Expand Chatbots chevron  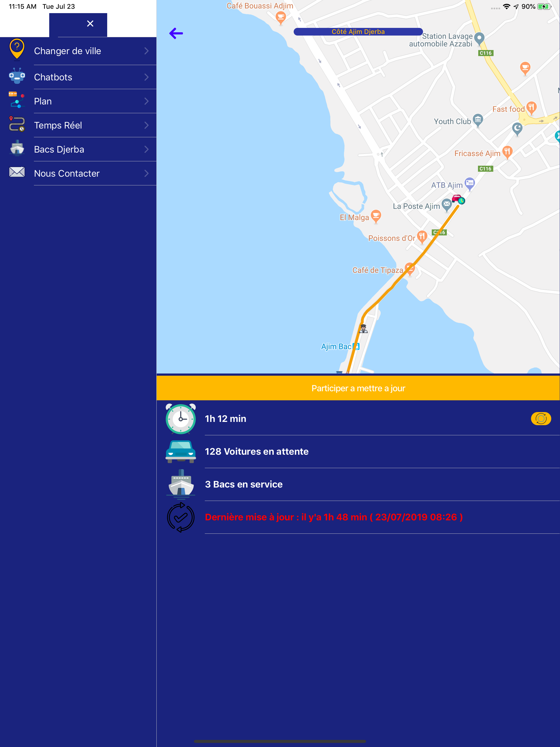tap(146, 77)
